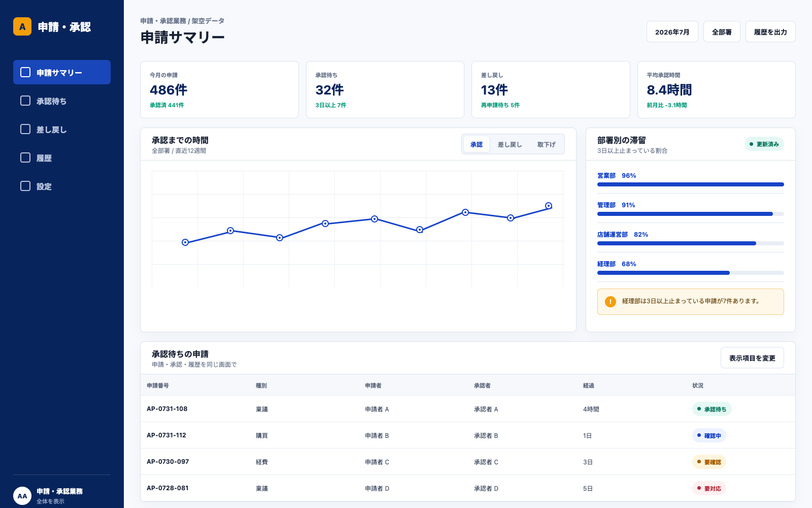Switch chart to the 差し戻し tab
Image resolution: width=812 pixels, height=508 pixels.
[510, 144]
